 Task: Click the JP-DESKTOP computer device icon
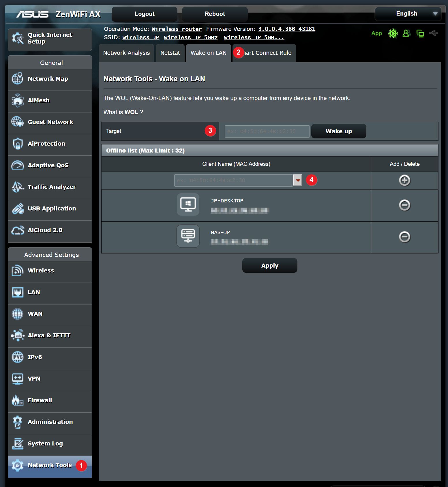pyautogui.click(x=188, y=204)
